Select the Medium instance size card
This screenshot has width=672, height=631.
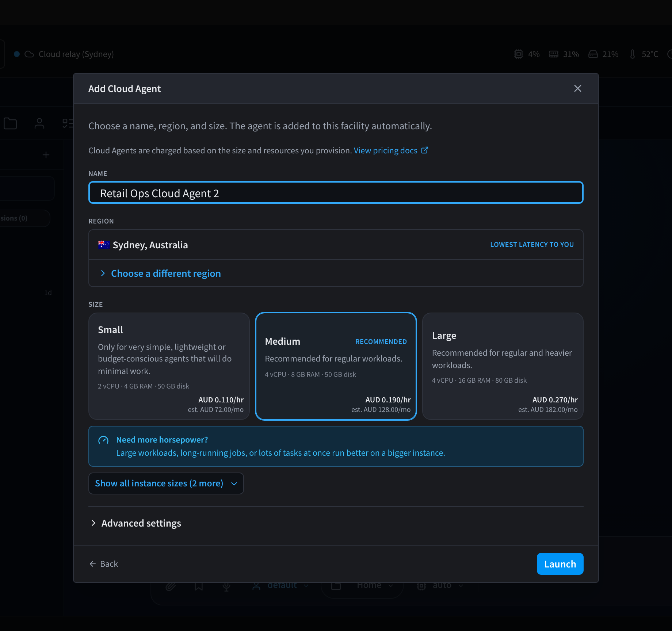tap(336, 366)
